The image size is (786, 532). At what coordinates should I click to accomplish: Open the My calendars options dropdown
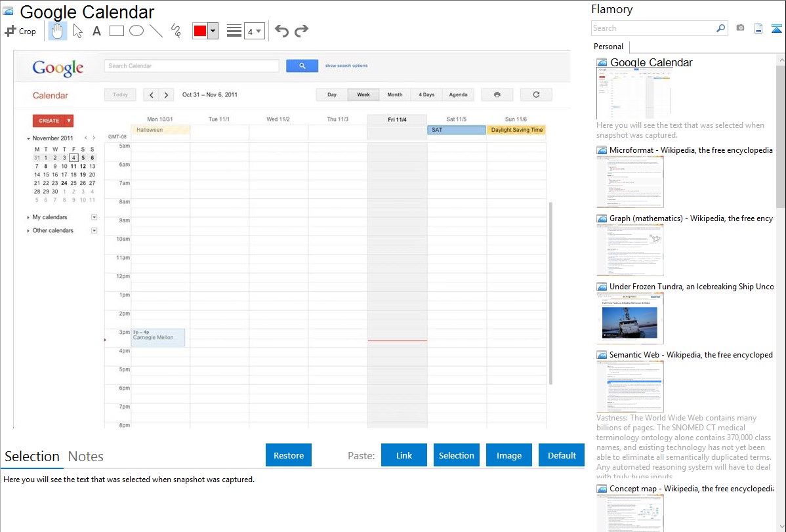(94, 217)
